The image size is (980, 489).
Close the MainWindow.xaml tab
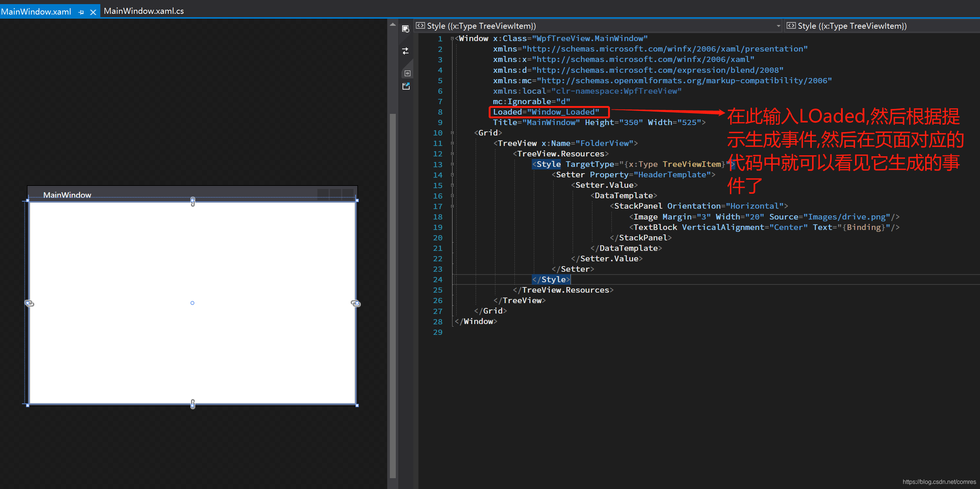[x=93, y=12]
